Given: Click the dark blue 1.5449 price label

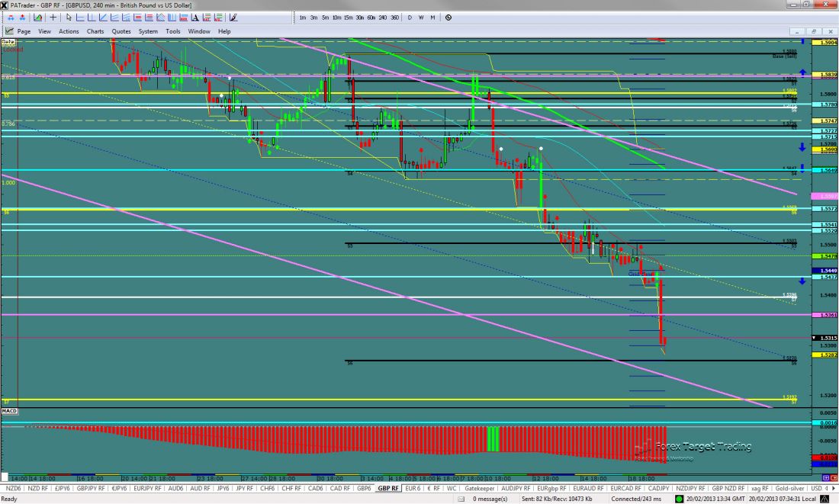Looking at the screenshot, I should (825, 271).
